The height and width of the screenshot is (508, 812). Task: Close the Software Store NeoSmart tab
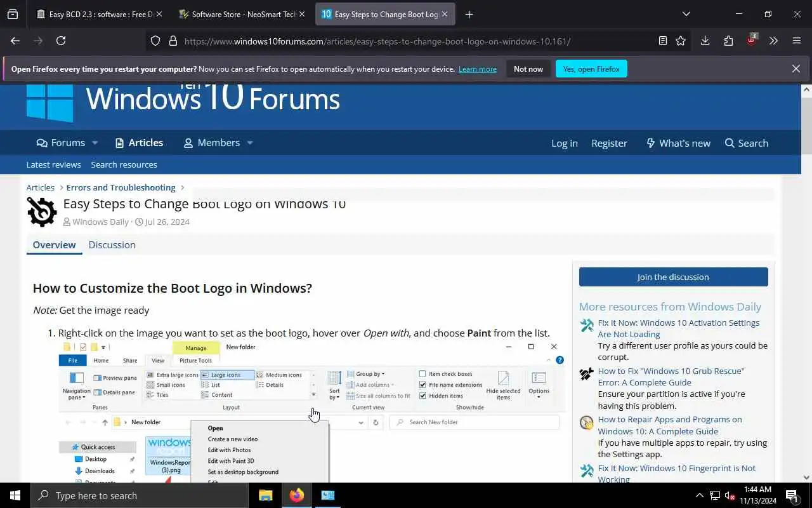coord(301,14)
